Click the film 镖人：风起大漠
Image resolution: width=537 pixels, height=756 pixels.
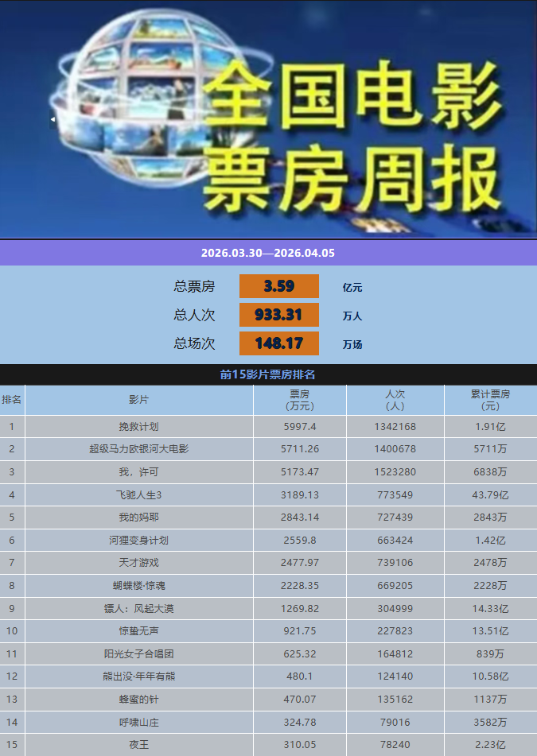[x=139, y=609]
